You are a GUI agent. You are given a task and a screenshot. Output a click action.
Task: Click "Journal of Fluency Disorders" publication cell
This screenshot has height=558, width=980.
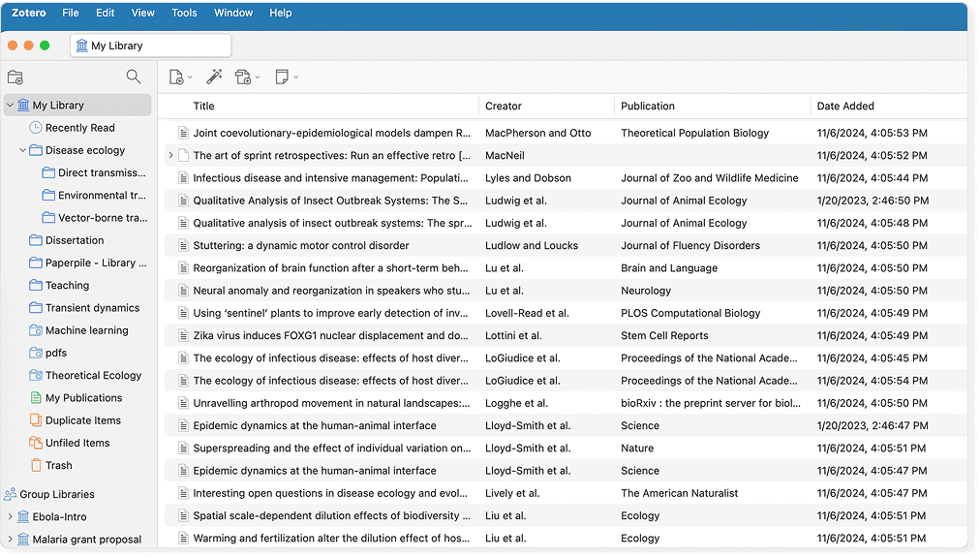click(690, 246)
